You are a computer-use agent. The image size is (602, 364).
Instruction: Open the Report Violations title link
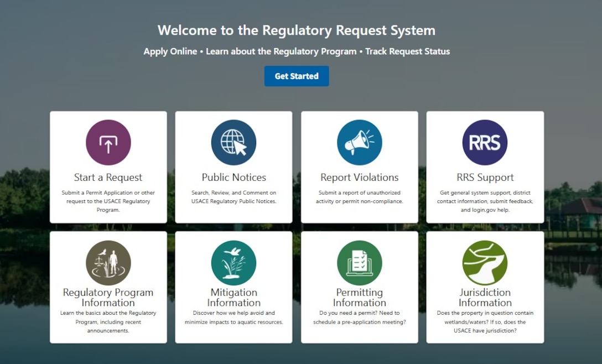click(x=359, y=178)
